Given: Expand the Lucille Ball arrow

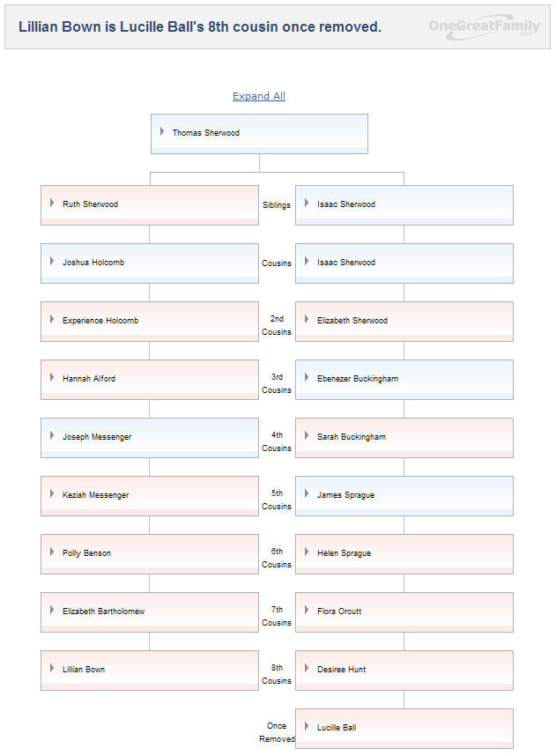Looking at the screenshot, I should click(307, 727).
